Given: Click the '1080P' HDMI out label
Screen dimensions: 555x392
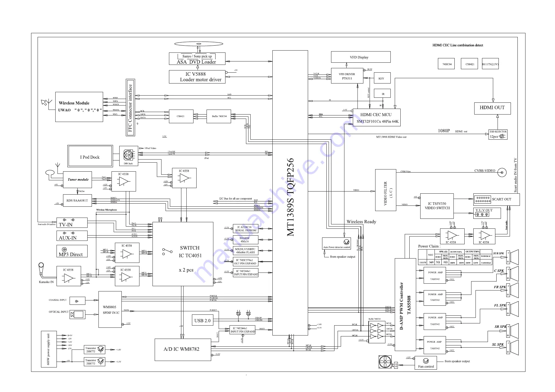Looking at the screenshot, I should pos(444,131).
